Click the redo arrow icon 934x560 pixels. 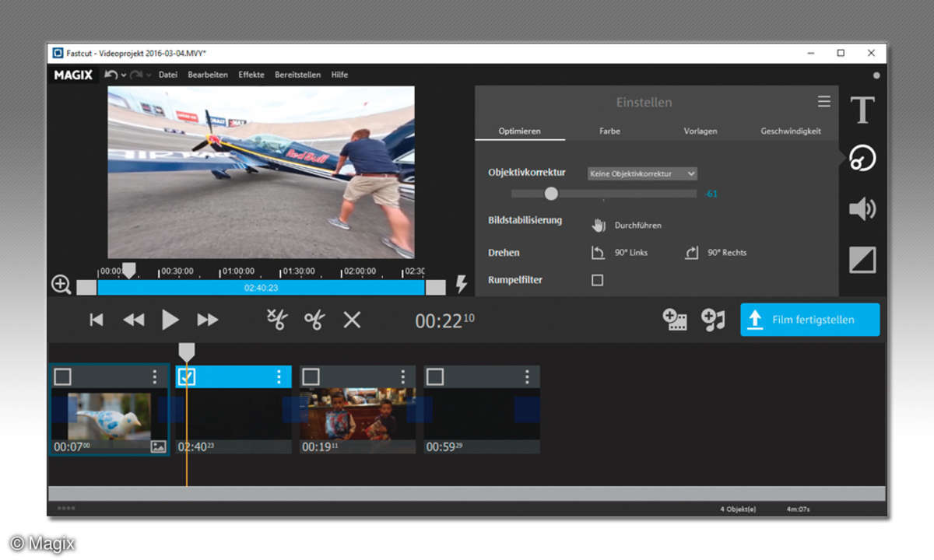coord(136,75)
